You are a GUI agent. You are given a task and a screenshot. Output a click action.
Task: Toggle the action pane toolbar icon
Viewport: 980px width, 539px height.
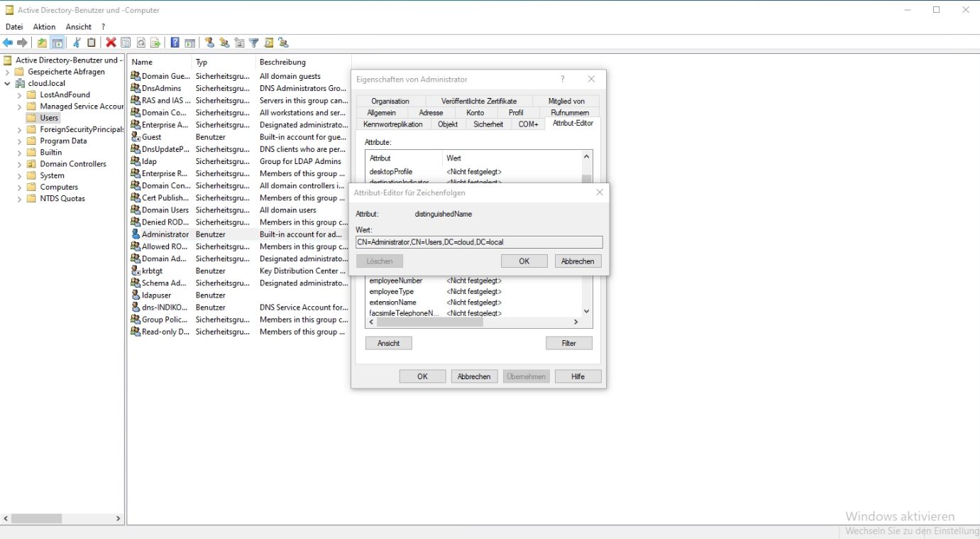tap(189, 43)
